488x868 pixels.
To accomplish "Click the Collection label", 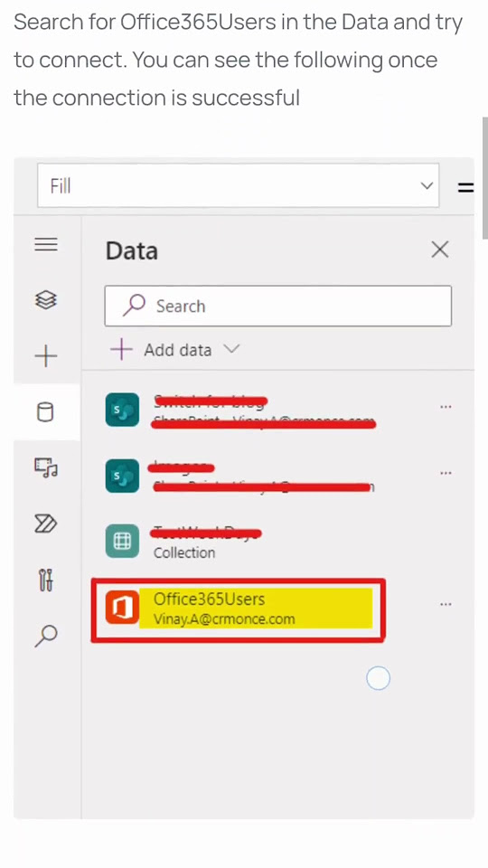I will (x=184, y=552).
